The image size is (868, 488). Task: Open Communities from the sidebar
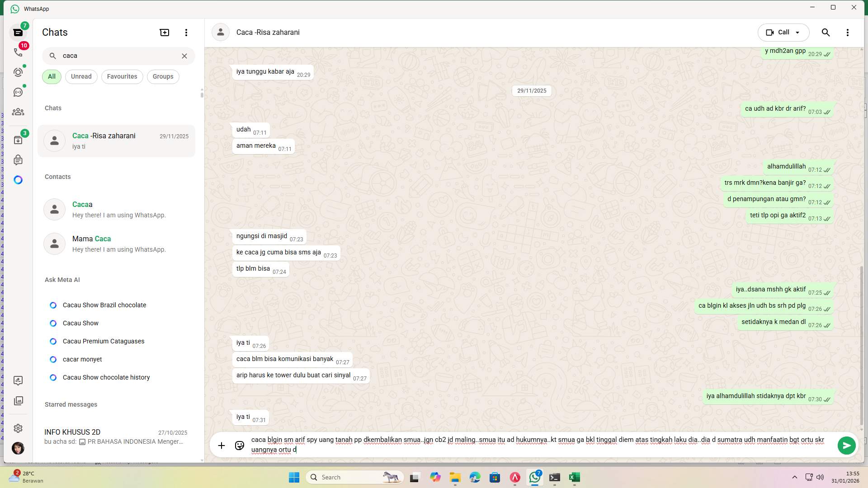18,112
